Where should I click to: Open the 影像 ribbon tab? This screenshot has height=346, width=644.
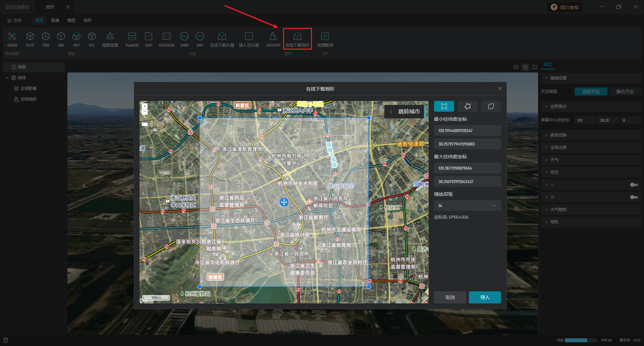click(x=55, y=20)
